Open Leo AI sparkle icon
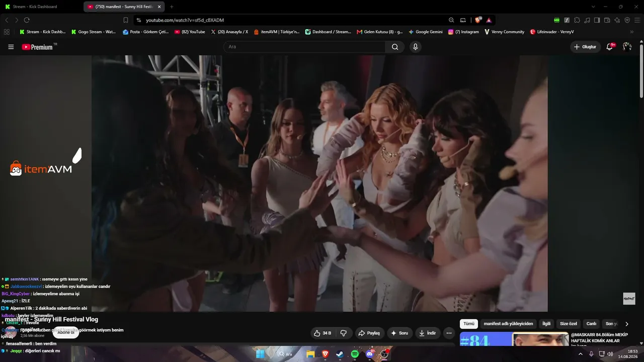 pos(617,20)
